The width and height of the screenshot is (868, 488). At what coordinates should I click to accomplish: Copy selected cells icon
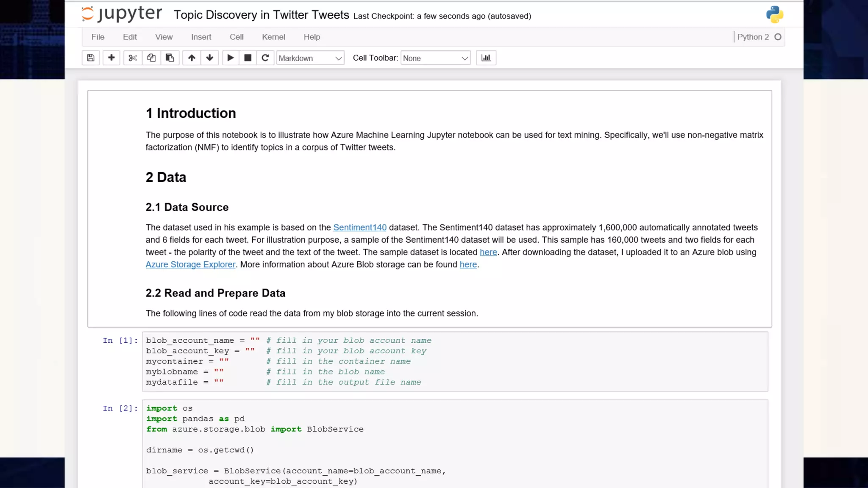(151, 58)
